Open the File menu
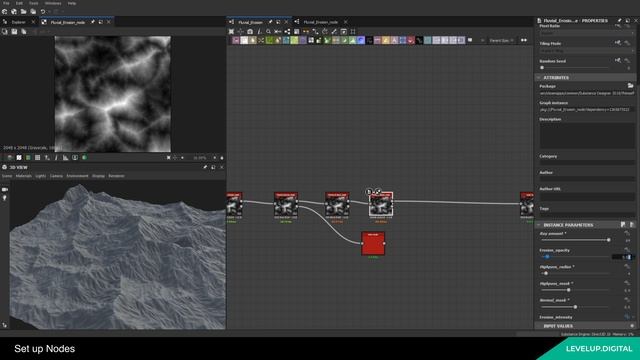The height and width of the screenshot is (360, 640). point(6,3)
